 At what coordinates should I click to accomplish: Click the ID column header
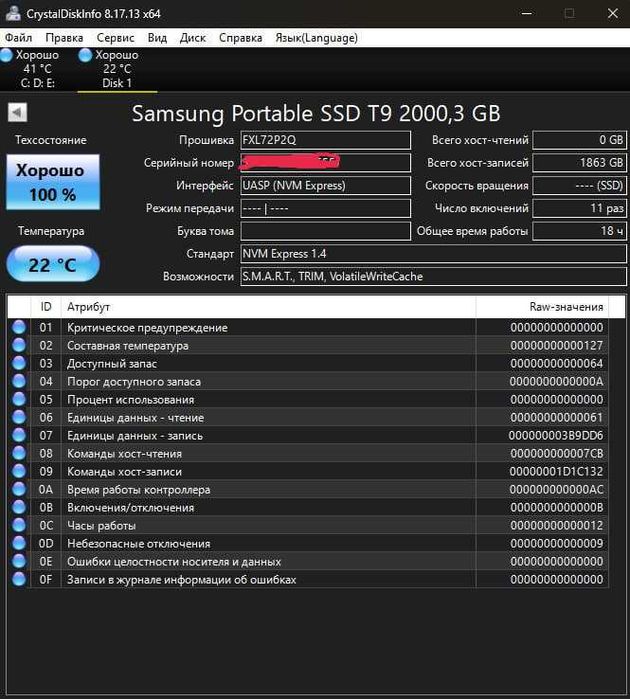pos(46,307)
